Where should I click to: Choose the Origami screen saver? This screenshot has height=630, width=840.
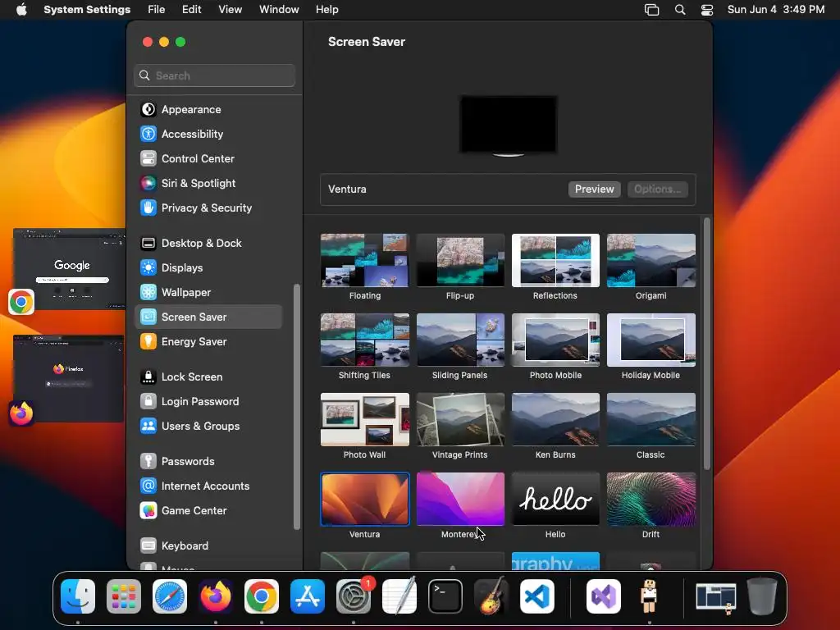(651, 260)
